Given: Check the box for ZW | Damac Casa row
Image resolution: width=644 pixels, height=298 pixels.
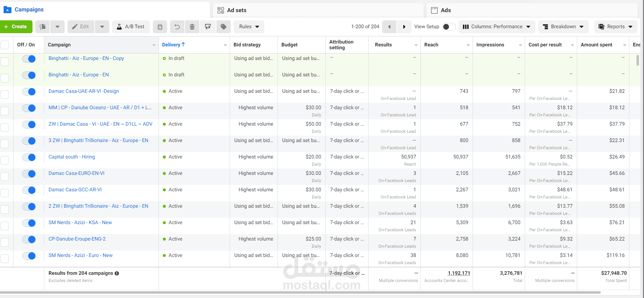Looking at the screenshot, I should click(x=5, y=127).
